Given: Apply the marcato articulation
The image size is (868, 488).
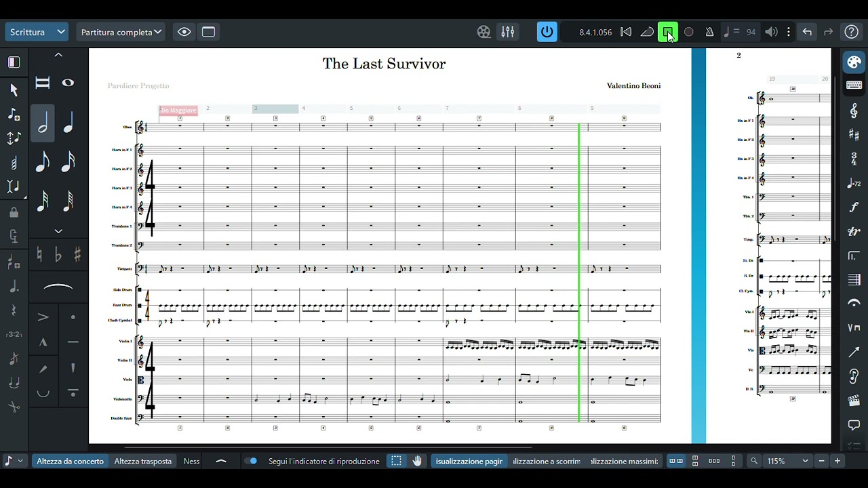Looking at the screenshot, I should [43, 342].
